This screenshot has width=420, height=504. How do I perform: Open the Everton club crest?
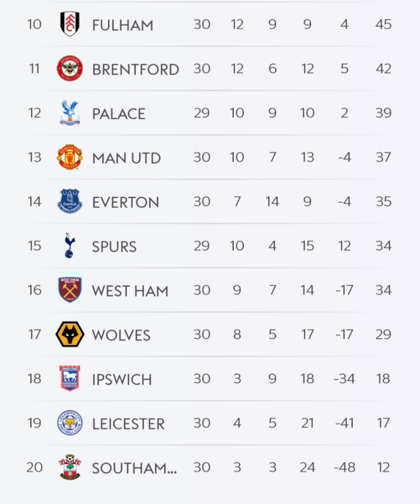point(69,202)
